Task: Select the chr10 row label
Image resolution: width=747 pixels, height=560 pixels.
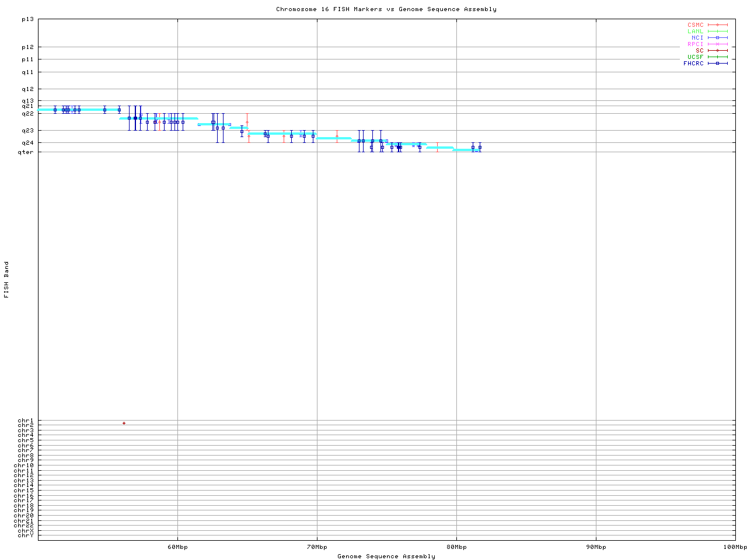Action: tap(26, 466)
